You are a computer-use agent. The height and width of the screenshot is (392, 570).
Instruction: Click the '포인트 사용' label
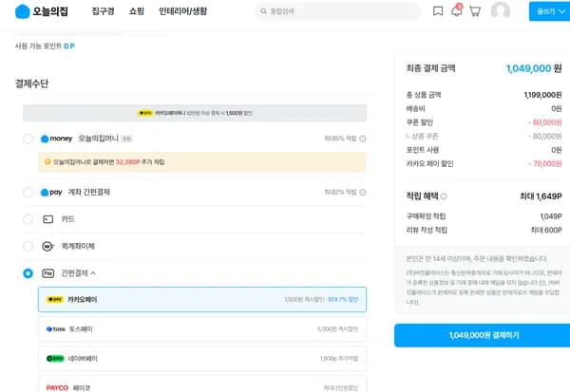(x=423, y=150)
